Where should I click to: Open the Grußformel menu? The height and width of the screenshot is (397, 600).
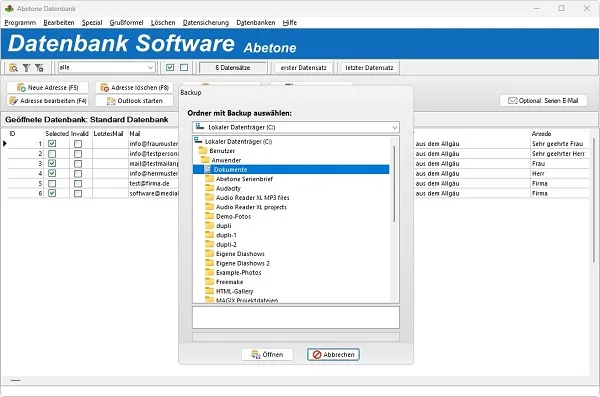pos(126,23)
